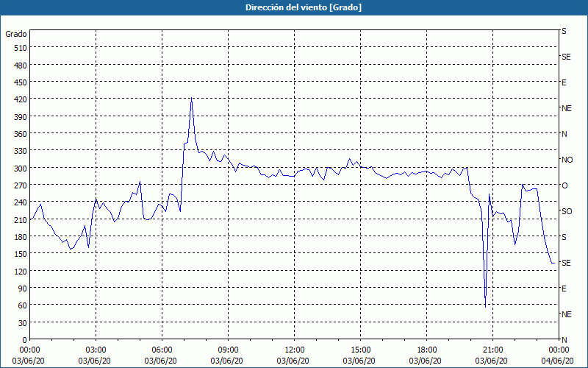Click the 21:00 time label

492,350
